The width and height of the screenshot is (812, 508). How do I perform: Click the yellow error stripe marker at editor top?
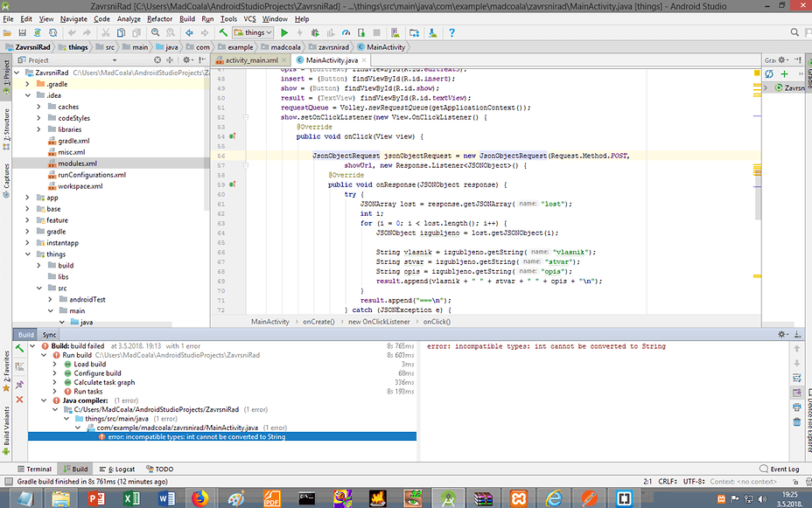point(757,73)
